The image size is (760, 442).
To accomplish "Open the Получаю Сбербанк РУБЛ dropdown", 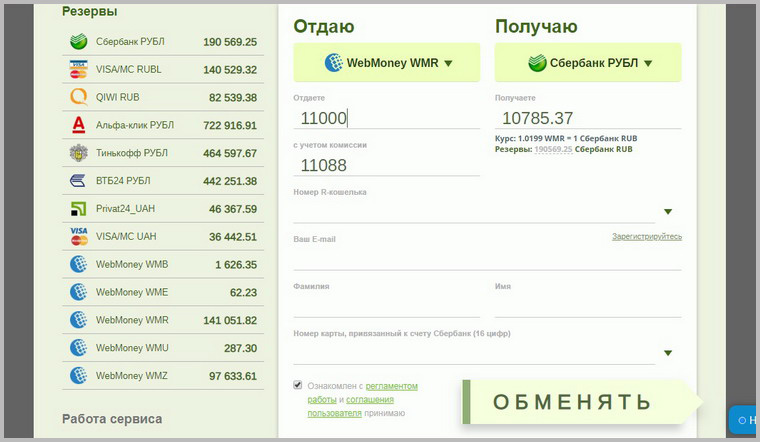I will tap(588, 63).
